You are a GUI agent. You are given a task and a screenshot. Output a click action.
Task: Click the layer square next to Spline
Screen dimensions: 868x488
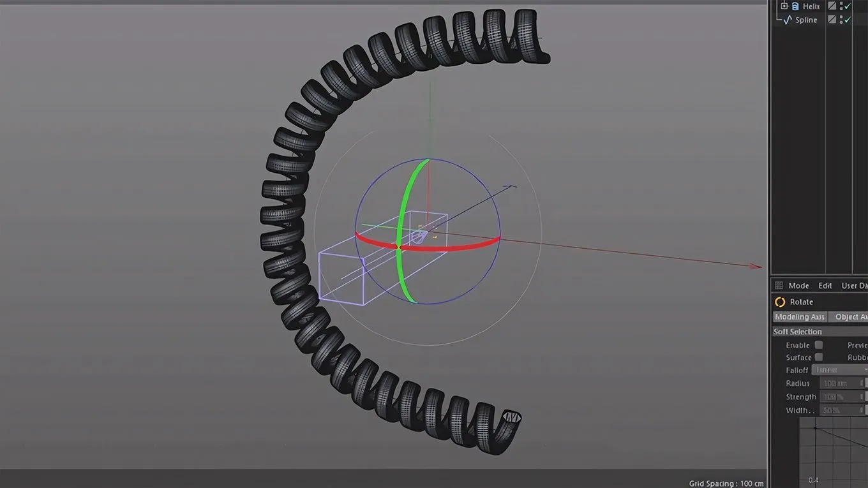832,18
